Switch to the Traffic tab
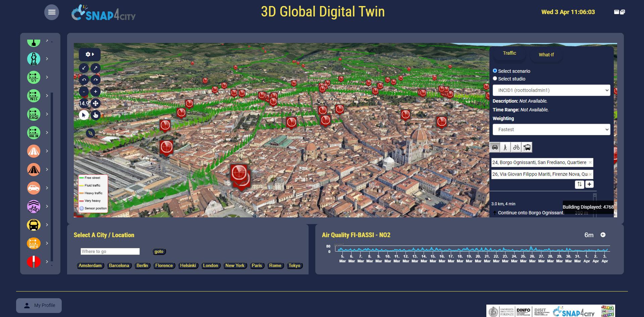 [x=509, y=53]
